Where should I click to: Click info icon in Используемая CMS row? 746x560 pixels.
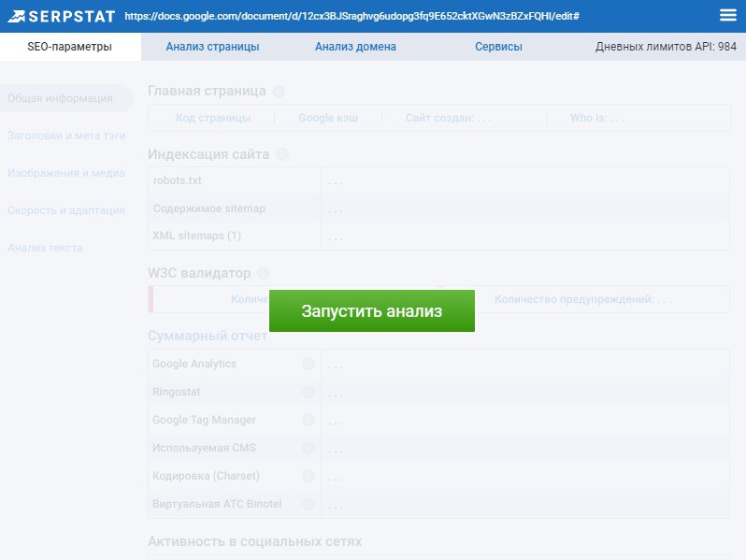pyautogui.click(x=308, y=448)
